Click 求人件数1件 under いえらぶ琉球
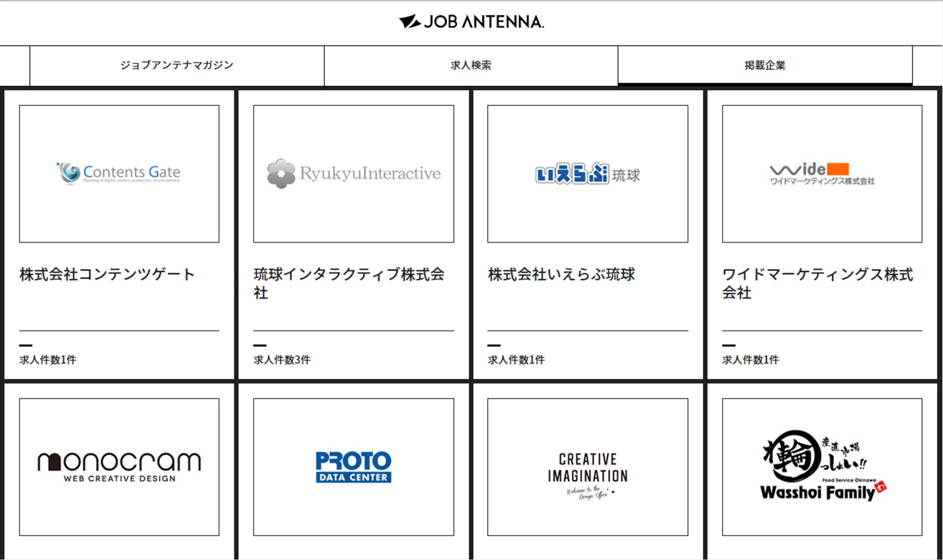 click(x=516, y=360)
